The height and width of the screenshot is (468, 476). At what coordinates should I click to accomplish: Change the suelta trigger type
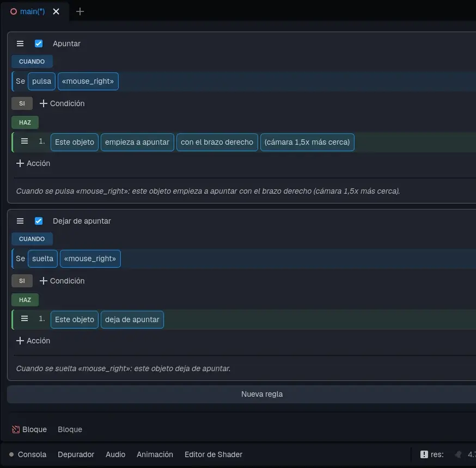tap(42, 258)
